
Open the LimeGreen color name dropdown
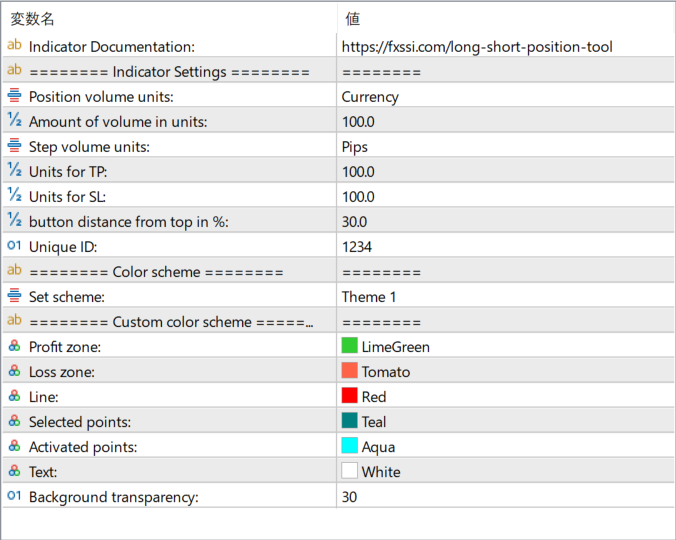coord(395,347)
